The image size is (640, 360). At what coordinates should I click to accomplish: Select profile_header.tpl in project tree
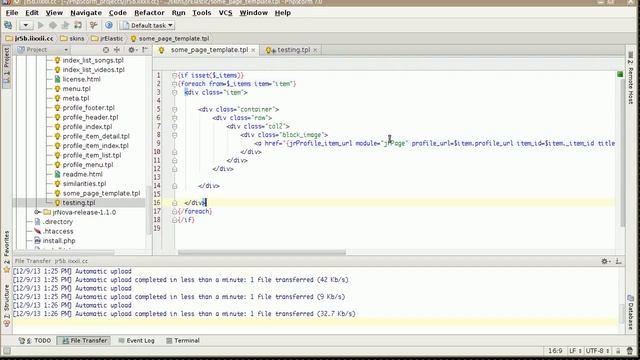pyautogui.click(x=90, y=117)
